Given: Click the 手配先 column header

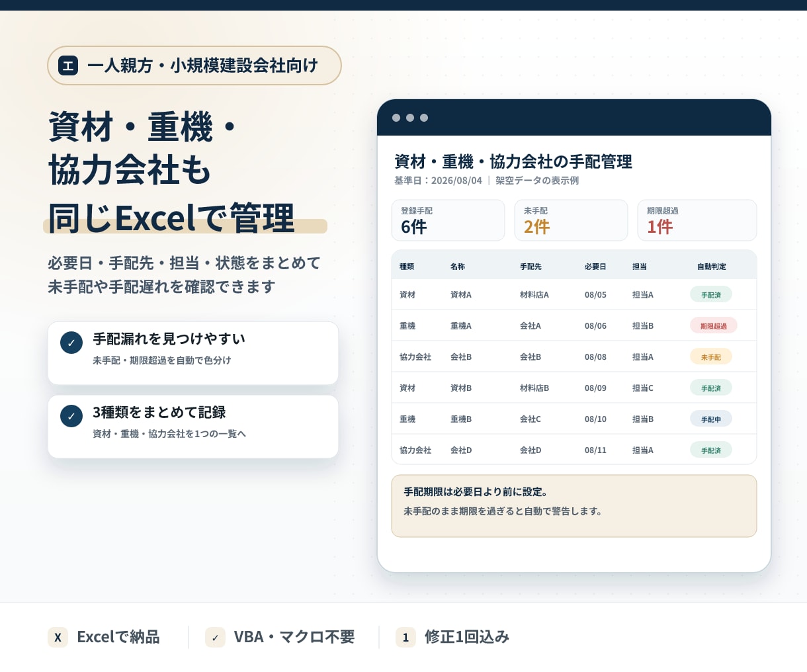Looking at the screenshot, I should pyautogui.click(x=531, y=267).
